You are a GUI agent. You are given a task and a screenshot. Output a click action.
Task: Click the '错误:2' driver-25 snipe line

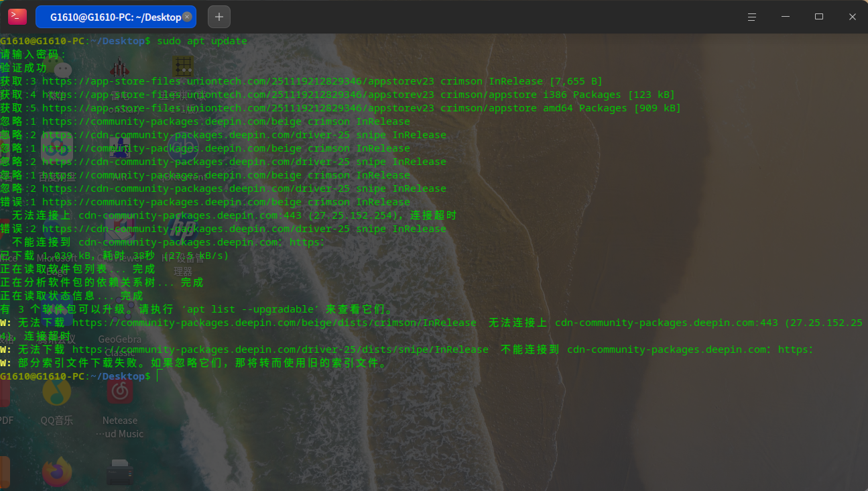pos(223,229)
